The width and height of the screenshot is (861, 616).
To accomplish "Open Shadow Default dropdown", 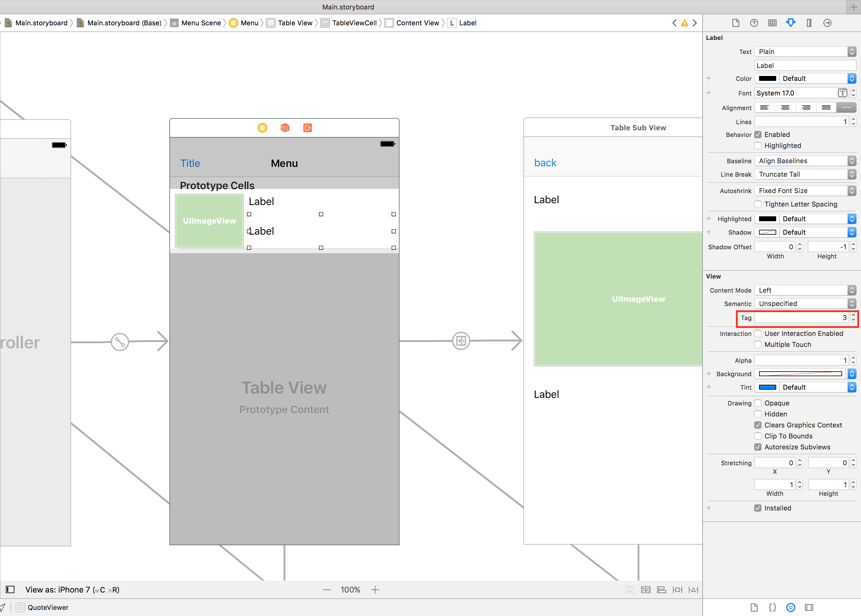I will (x=817, y=232).
